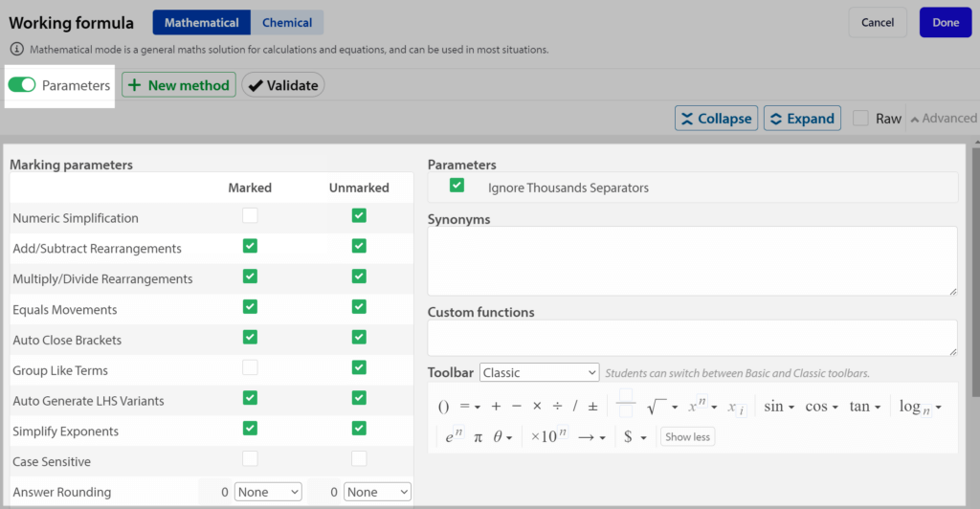Check Marked for Case Sensitive
The width and height of the screenshot is (980, 509).
pyautogui.click(x=250, y=458)
